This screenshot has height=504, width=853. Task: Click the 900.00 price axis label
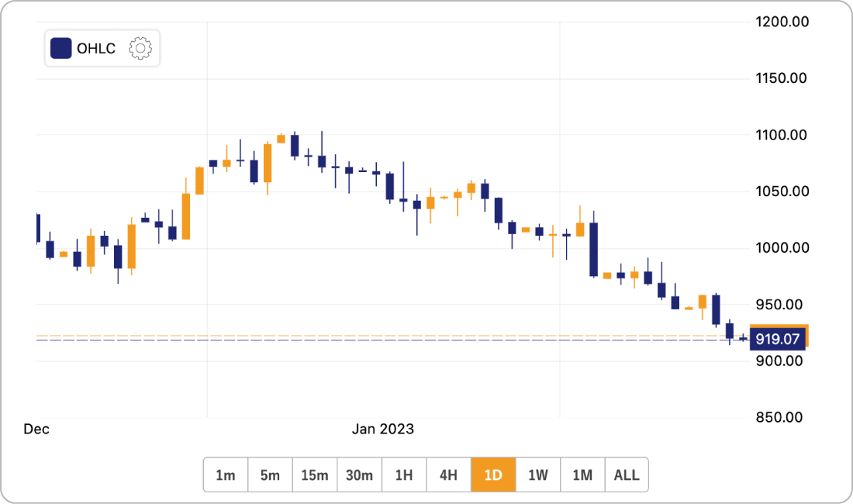[779, 361]
